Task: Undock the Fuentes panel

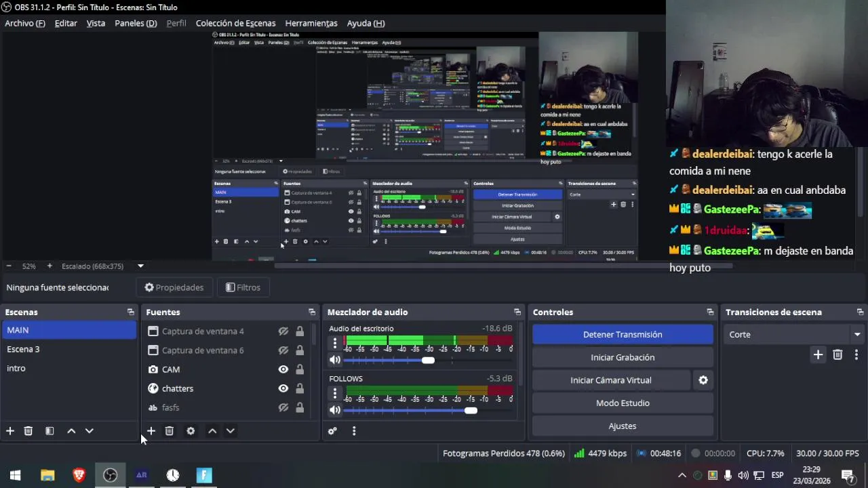Action: point(312,312)
